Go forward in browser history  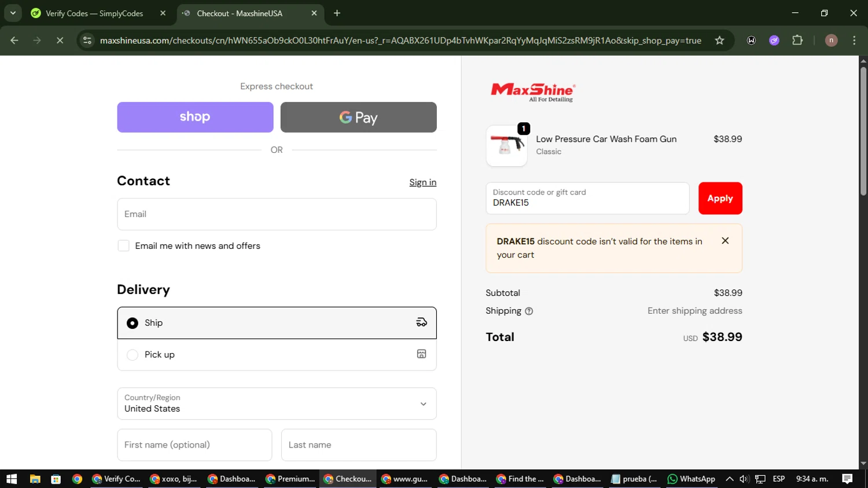(37, 41)
